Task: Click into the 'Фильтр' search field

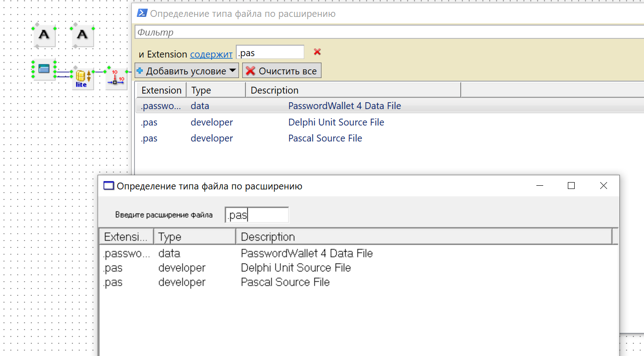Action: coord(388,32)
